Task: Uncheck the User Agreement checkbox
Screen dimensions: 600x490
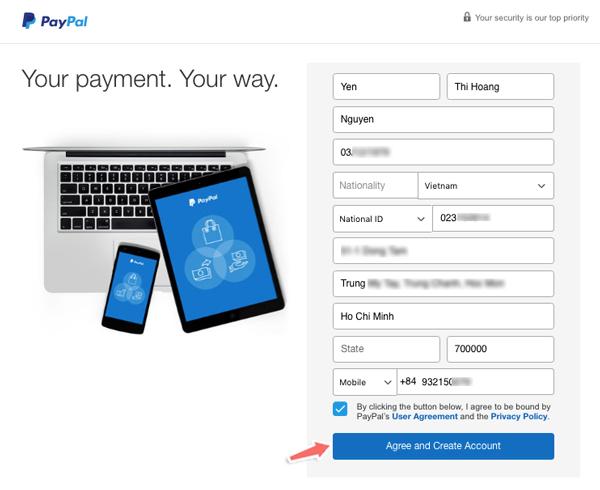Action: [340, 409]
